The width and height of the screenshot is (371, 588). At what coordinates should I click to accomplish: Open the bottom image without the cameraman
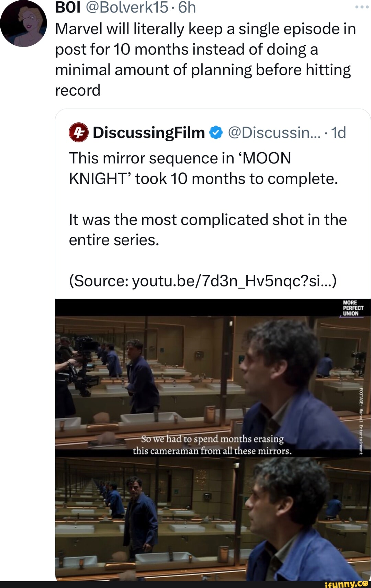213,519
